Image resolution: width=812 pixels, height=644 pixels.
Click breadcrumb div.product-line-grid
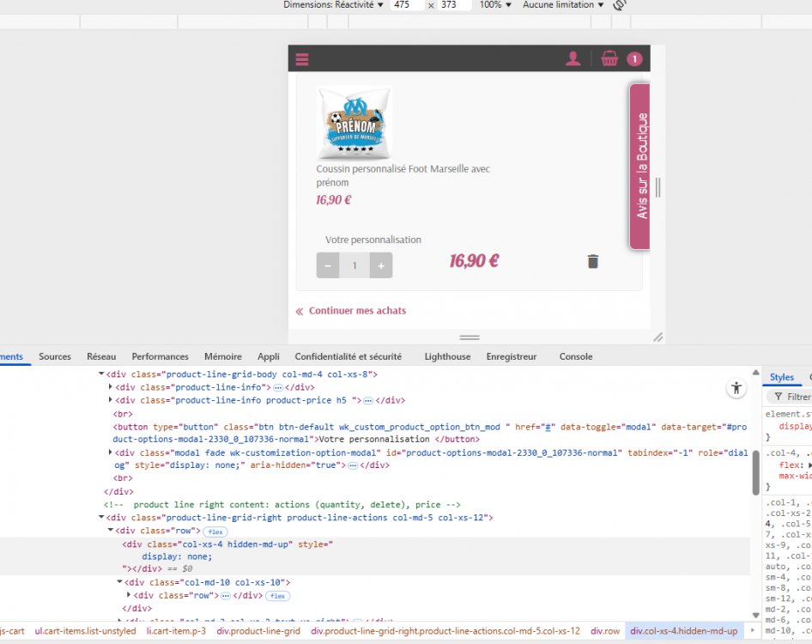(x=258, y=631)
